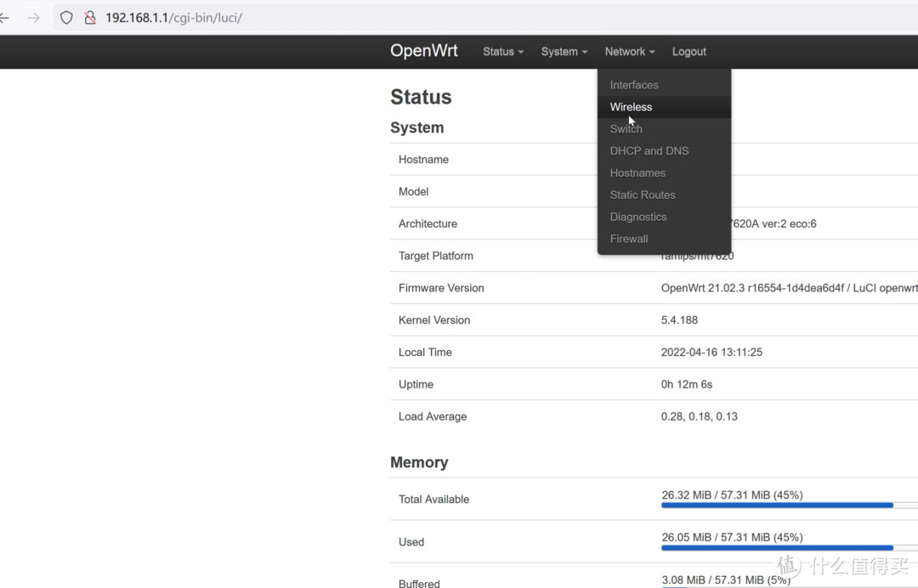
Task: Collapse the Network dropdown menu
Action: pos(629,52)
